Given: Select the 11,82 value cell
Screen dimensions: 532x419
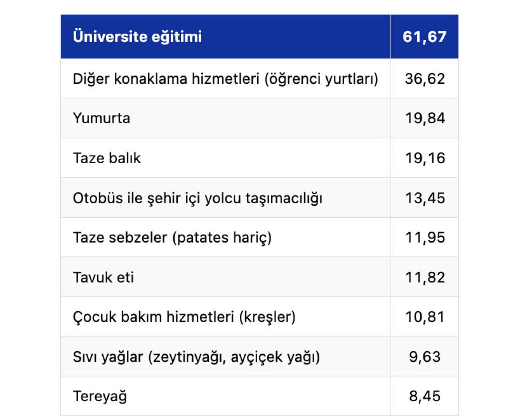Looking at the screenshot, I should pyautogui.click(x=424, y=277).
